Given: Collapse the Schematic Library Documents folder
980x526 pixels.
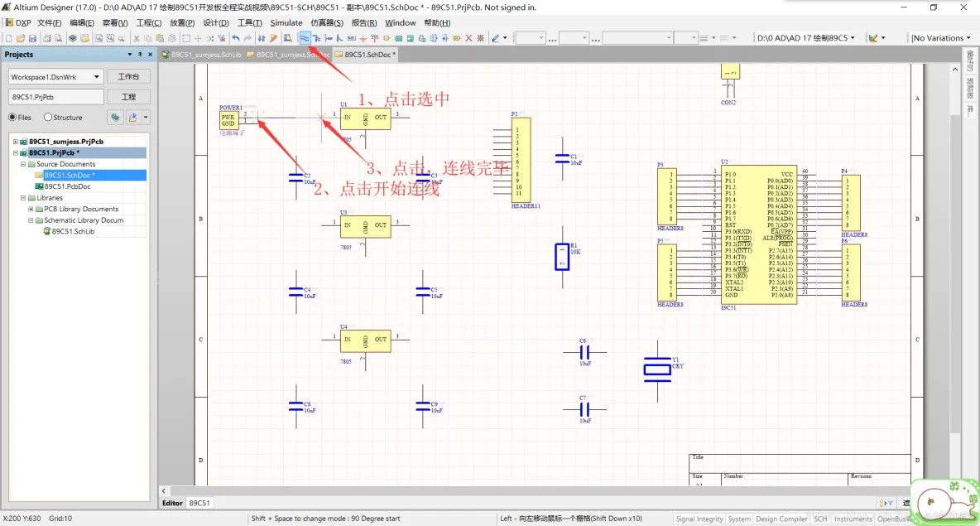Looking at the screenshot, I should tap(31, 220).
